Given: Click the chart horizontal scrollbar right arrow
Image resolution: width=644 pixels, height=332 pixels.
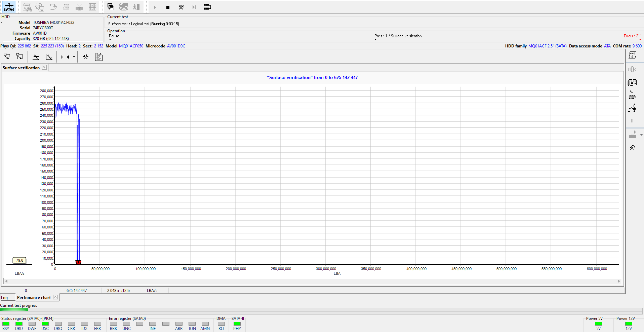Looking at the screenshot, I should pos(619,281).
